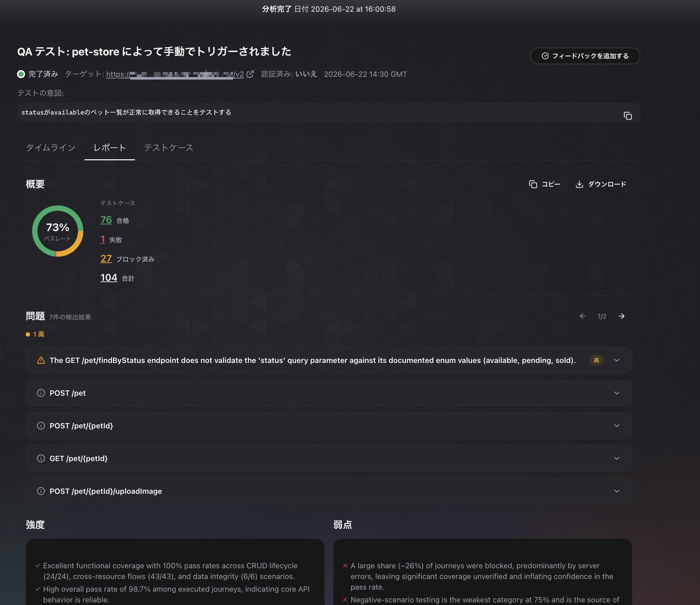This screenshot has width=700, height=605.
Task: Expand the POST /pet/{petId}/uploadImage issue
Action: (617, 491)
